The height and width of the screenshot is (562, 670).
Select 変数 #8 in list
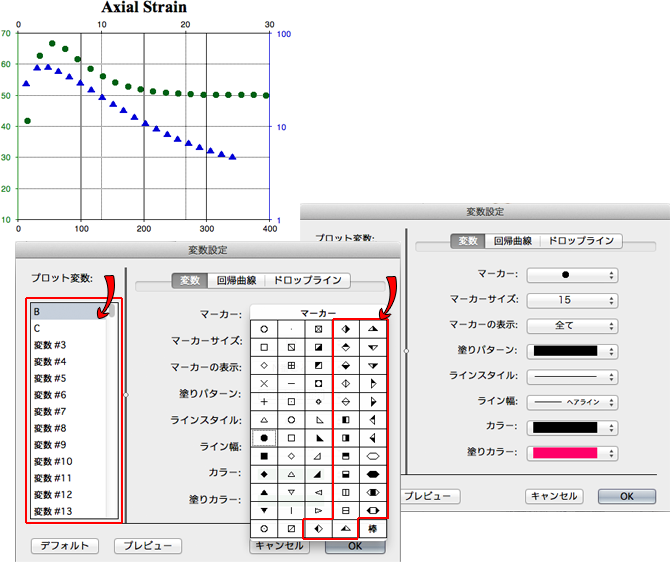point(68,428)
